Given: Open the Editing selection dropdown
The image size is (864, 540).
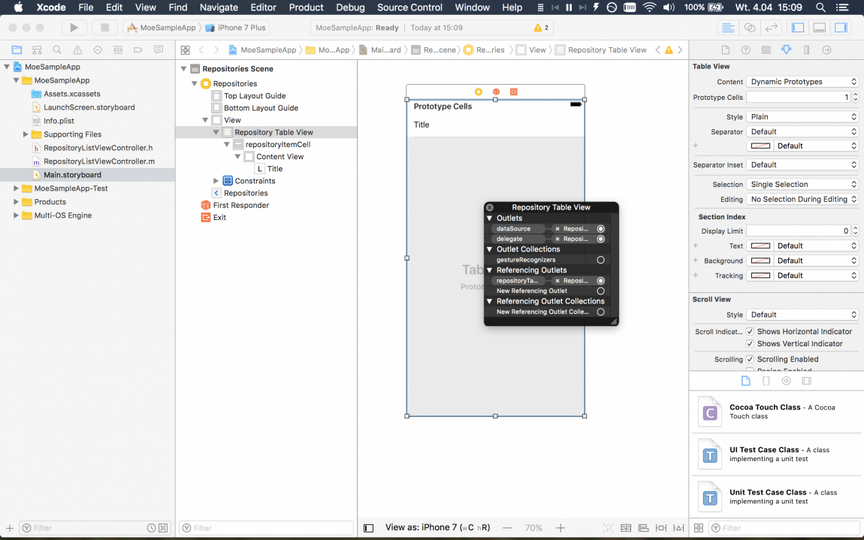Looking at the screenshot, I should (x=803, y=199).
